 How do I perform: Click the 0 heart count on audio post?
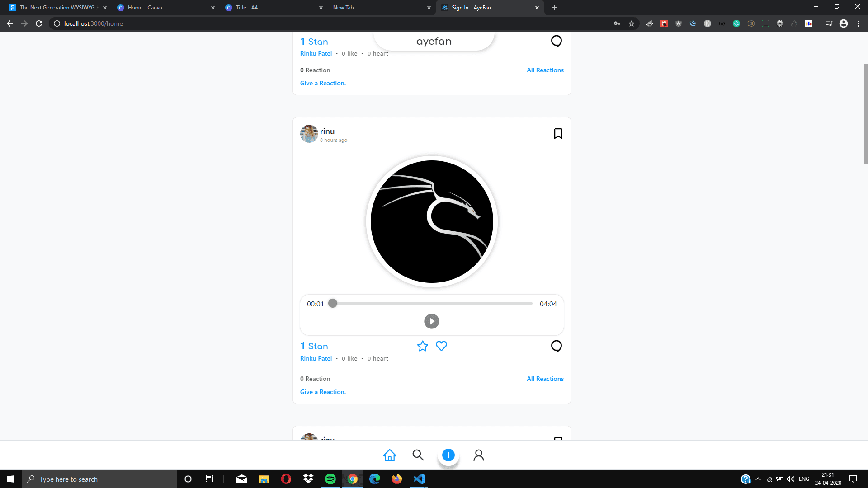pos(378,358)
